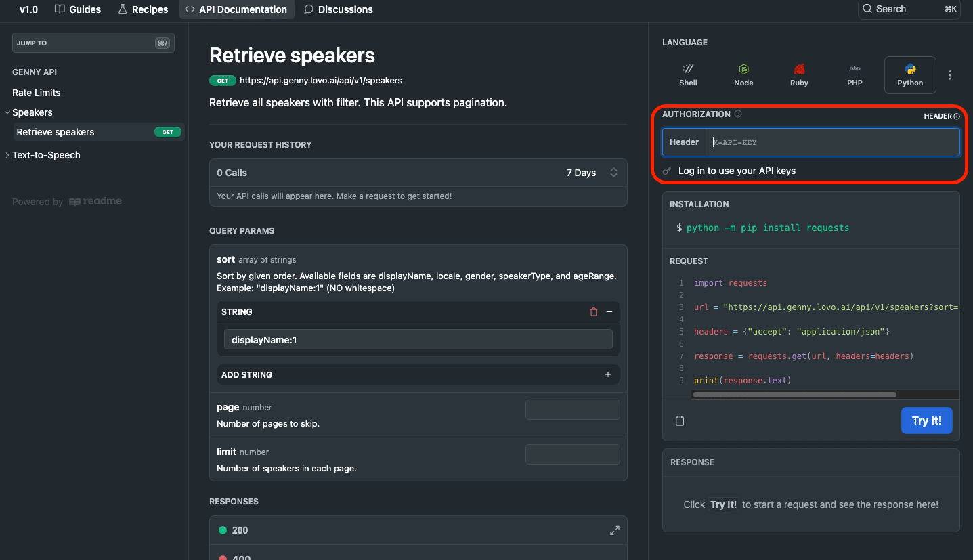This screenshot has width=973, height=560.
Task: Delete the displayName:1 string with the trash icon
Action: click(x=593, y=311)
